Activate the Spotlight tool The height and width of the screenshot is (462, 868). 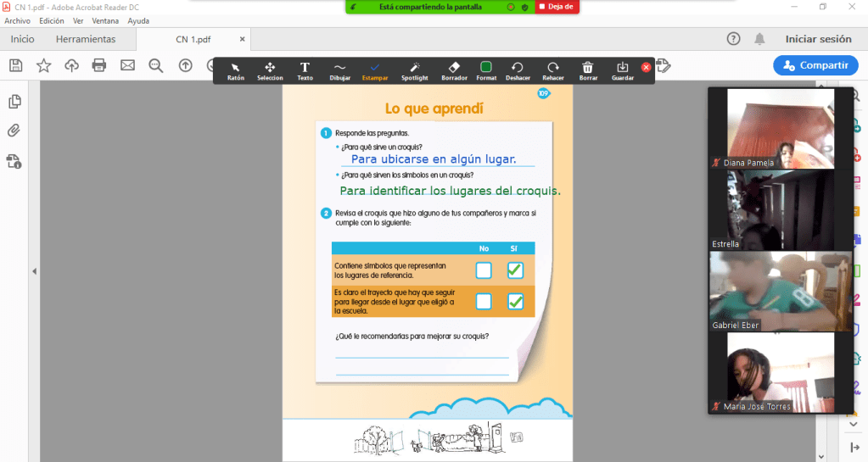tap(415, 70)
